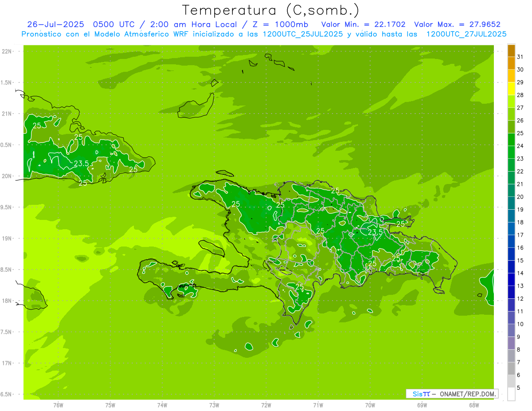Screen dimensions: 532x411
Task: Click colorbar swatch between 26 and 27
Action: coord(511,114)
